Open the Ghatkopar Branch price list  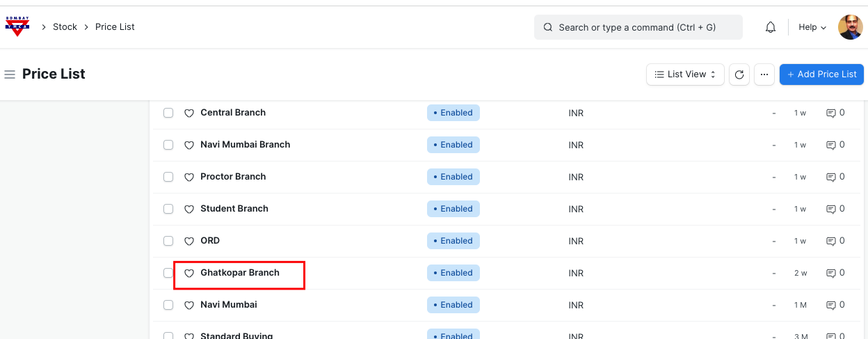coord(240,273)
